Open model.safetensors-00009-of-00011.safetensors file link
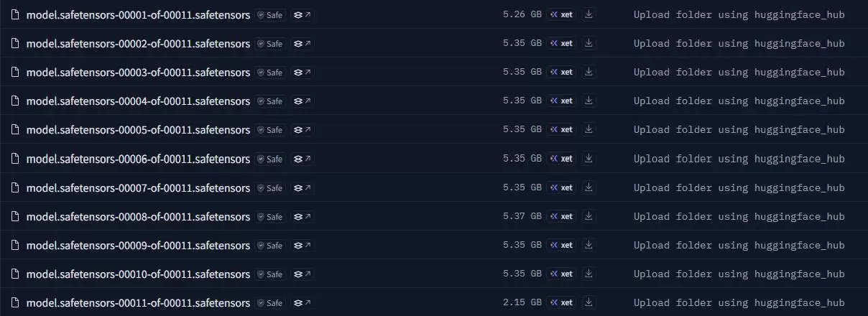 138,245
